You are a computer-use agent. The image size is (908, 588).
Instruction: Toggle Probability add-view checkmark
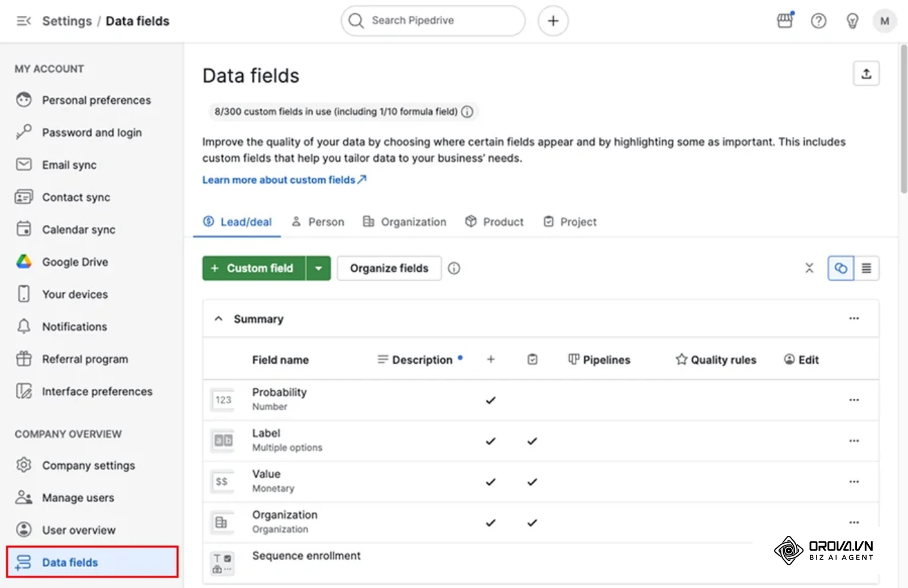pos(491,400)
